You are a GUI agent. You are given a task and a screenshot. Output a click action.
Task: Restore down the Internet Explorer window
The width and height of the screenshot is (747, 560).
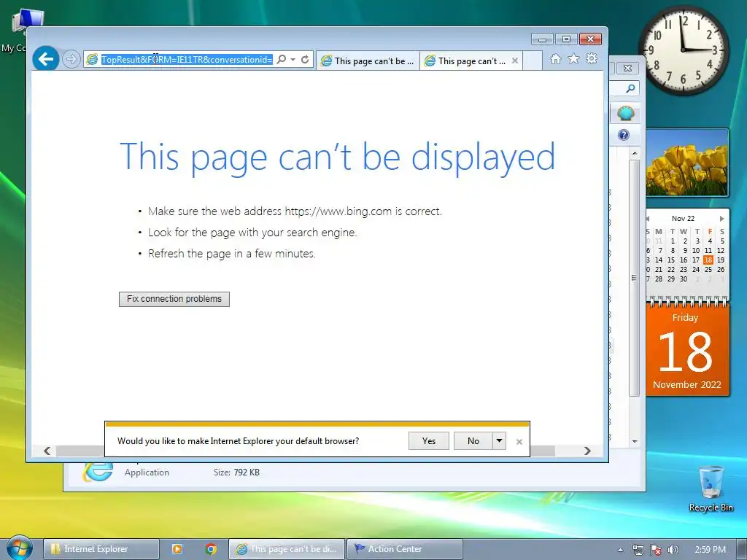(x=566, y=39)
